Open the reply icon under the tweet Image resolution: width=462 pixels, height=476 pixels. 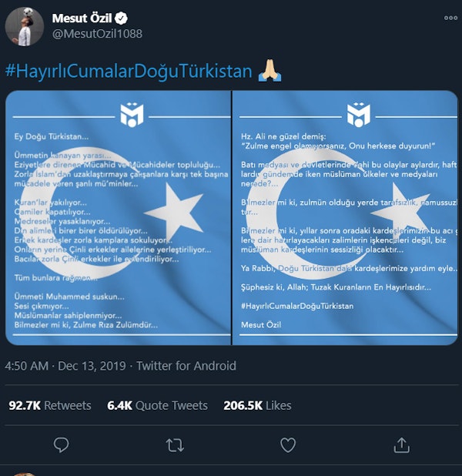tap(62, 445)
